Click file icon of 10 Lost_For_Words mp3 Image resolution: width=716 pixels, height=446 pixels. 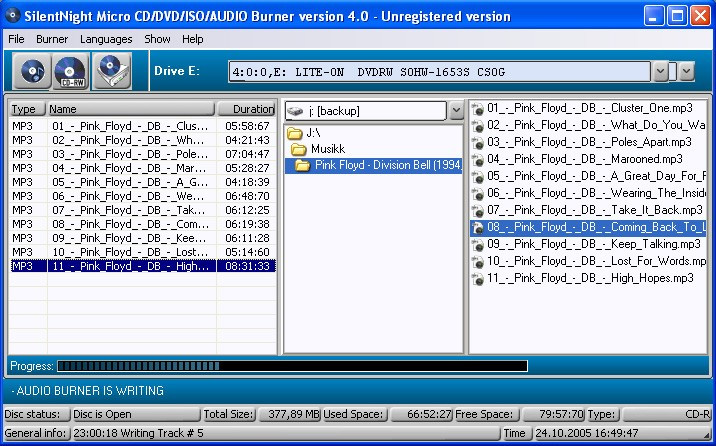pyautogui.click(x=478, y=262)
